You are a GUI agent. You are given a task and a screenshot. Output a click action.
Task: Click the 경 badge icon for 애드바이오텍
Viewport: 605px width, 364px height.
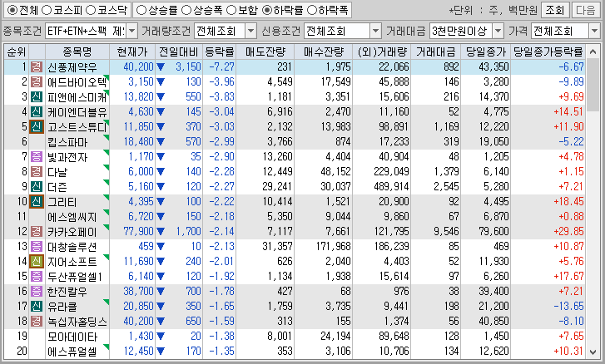tap(37, 82)
